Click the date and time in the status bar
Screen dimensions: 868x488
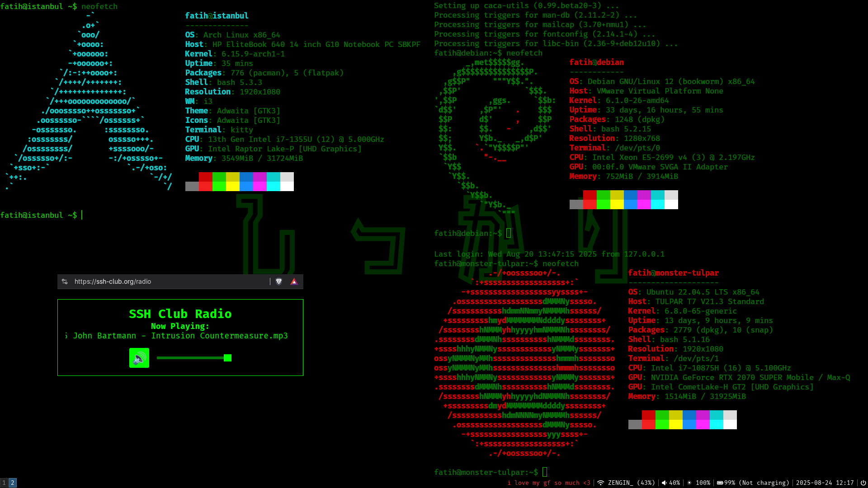[825, 483]
